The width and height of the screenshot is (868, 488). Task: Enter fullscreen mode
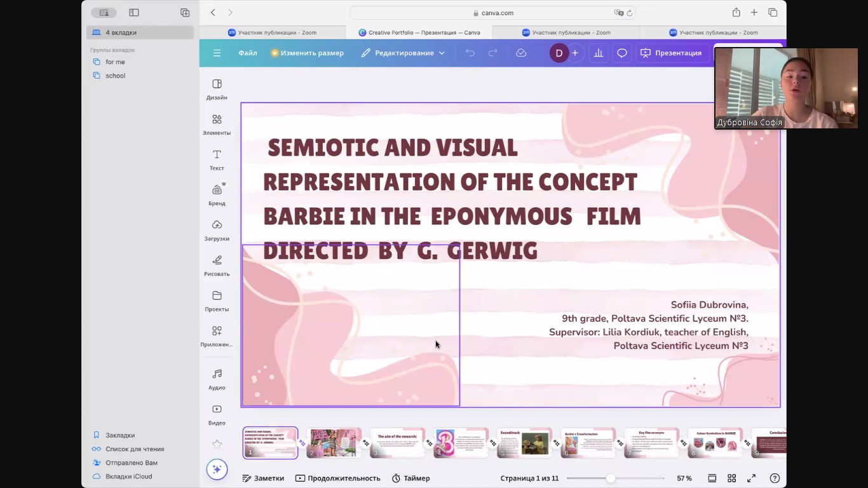pos(751,478)
